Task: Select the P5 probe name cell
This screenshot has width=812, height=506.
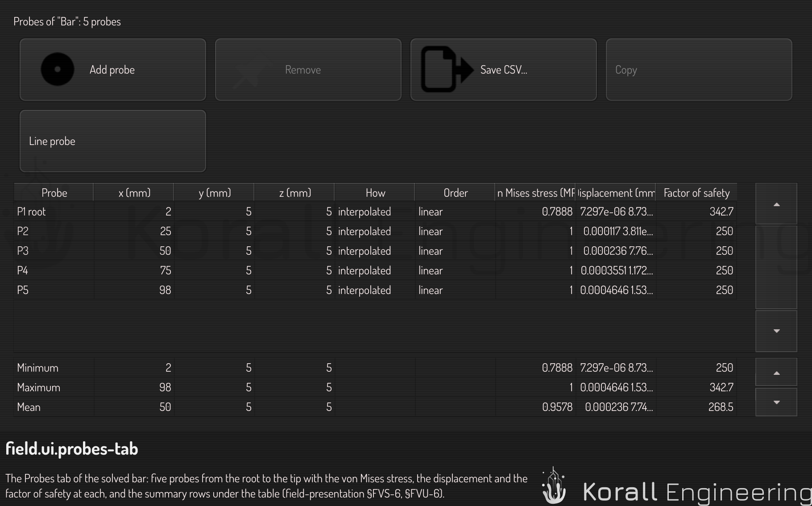Action: (x=54, y=290)
